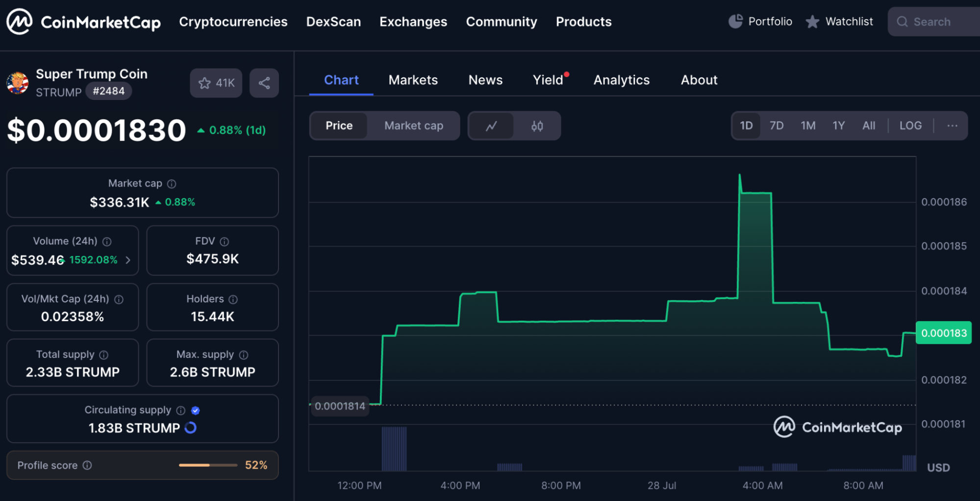The image size is (980, 501).
Task: Click the 0.0001814 opening price label
Action: [340, 406]
